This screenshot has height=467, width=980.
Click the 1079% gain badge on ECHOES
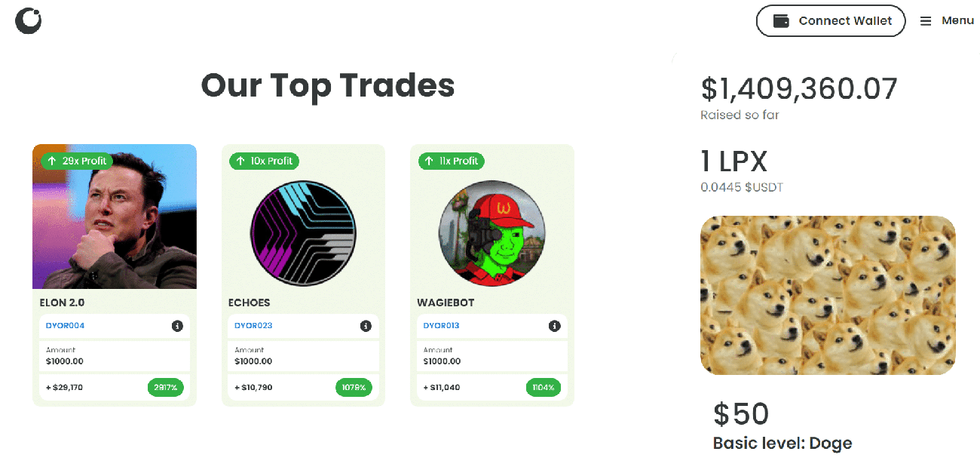pyautogui.click(x=354, y=387)
